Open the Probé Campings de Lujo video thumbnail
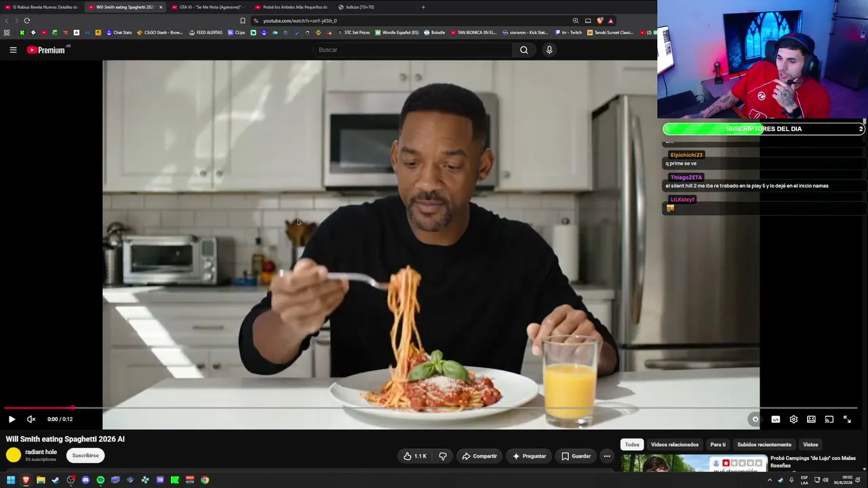Image resolution: width=868 pixels, height=488 pixels. [694, 464]
